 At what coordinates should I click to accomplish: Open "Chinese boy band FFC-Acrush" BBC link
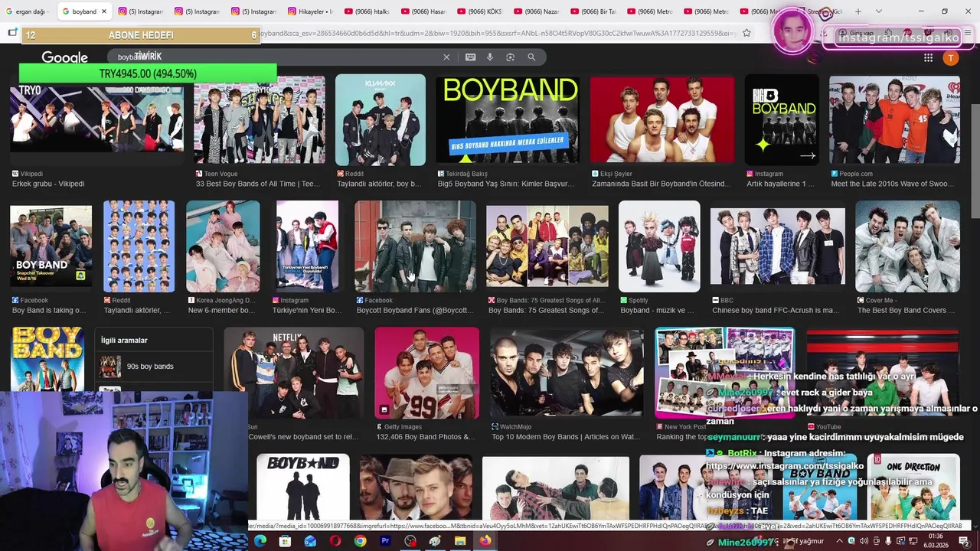coord(776,310)
